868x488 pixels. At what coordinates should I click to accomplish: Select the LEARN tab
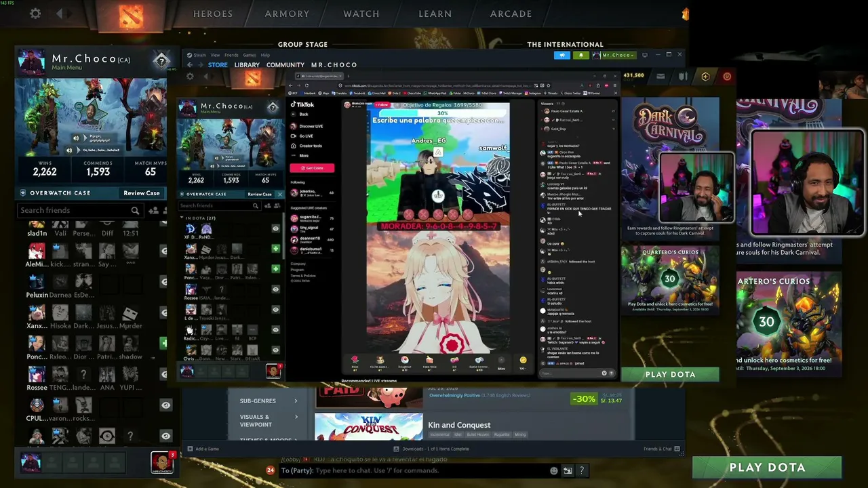click(435, 14)
